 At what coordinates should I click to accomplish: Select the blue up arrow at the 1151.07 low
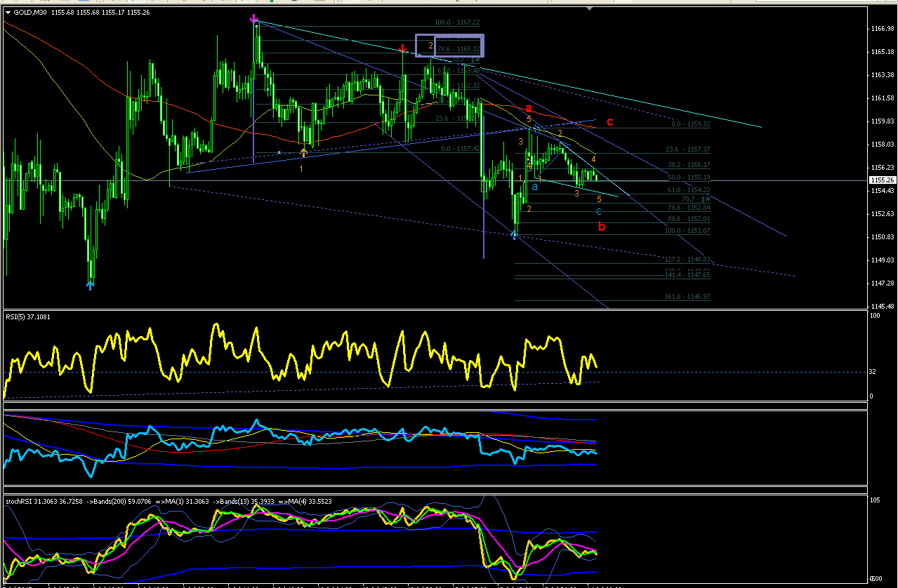click(515, 235)
